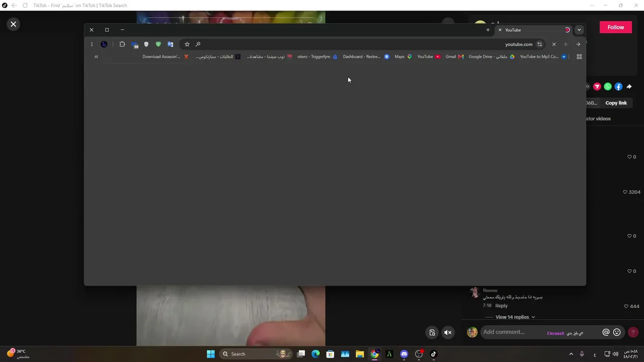The height and width of the screenshot is (362, 644).
Task: Open the Download Assassin's bookmark
Action: 166,57
